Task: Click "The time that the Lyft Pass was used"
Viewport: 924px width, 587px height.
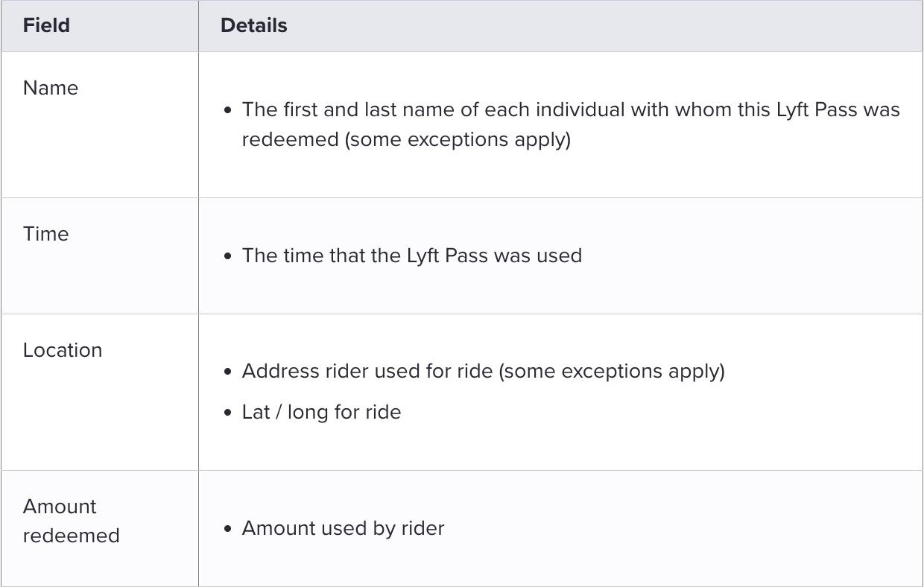Action: point(411,256)
